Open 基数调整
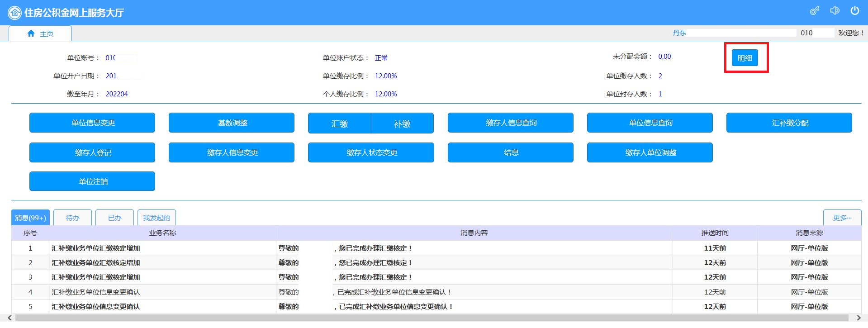868x328 pixels. coord(232,123)
